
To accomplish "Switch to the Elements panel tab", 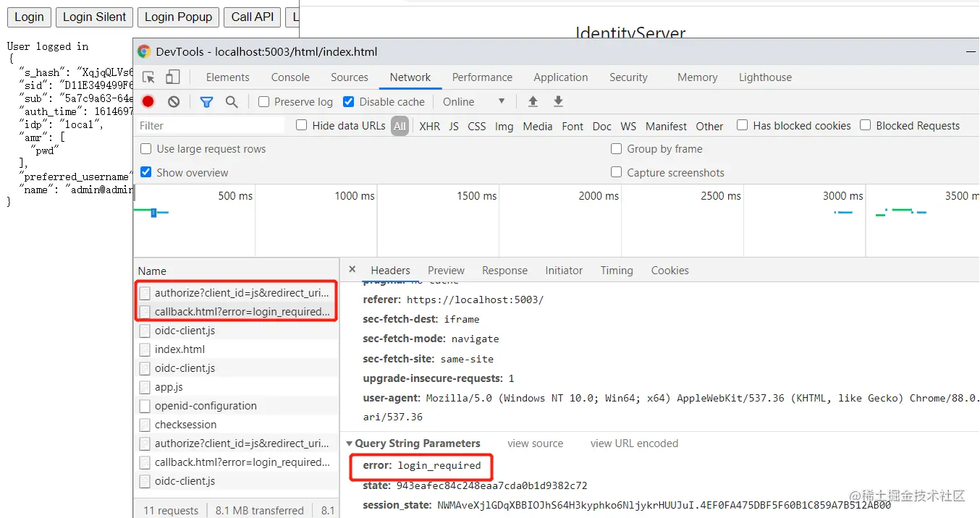I will tap(227, 77).
